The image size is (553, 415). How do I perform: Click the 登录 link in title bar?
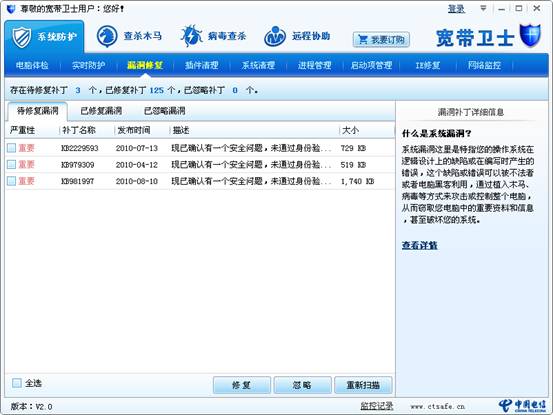point(456,9)
